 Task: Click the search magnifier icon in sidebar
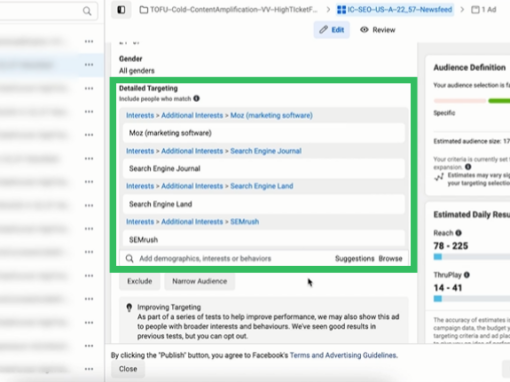click(87, 11)
